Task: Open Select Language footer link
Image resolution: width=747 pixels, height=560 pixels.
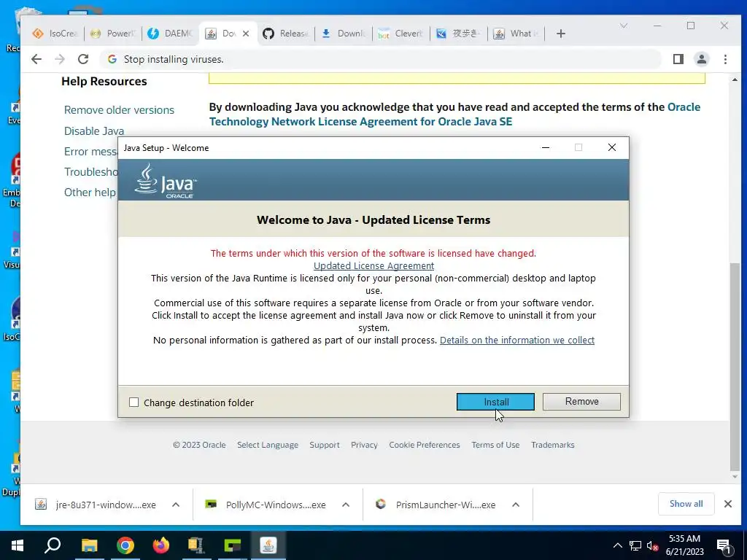Action: [268, 445]
